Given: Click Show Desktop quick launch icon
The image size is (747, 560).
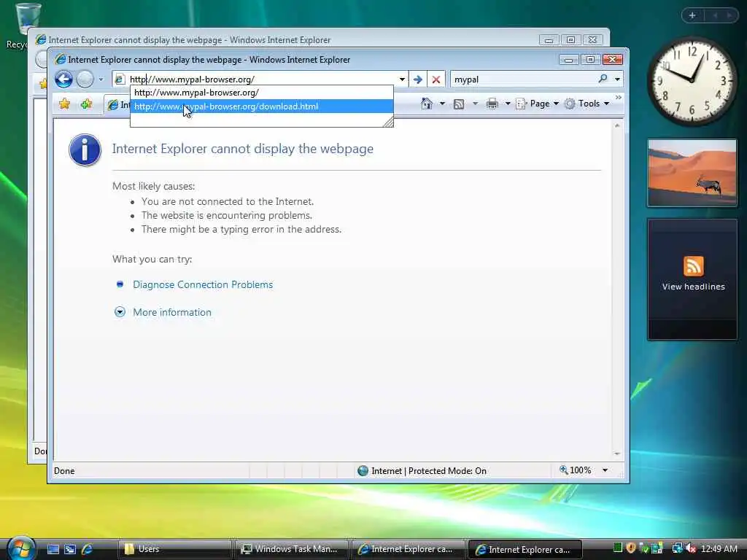Looking at the screenshot, I should click(53, 549).
